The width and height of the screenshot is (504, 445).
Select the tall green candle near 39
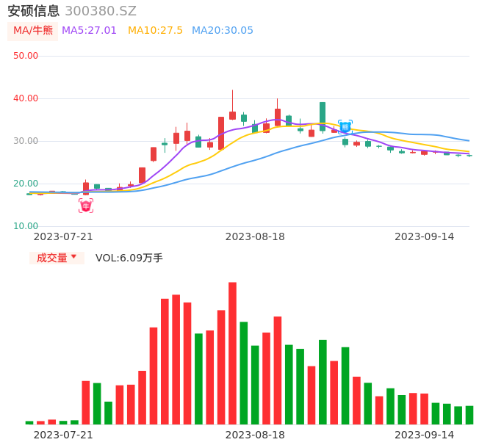point(323,117)
